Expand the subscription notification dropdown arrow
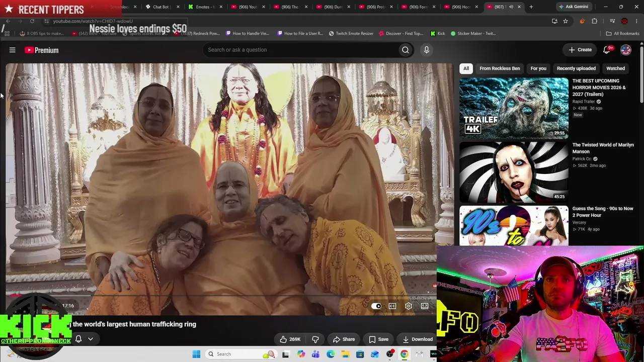644x362 pixels. 91,339
